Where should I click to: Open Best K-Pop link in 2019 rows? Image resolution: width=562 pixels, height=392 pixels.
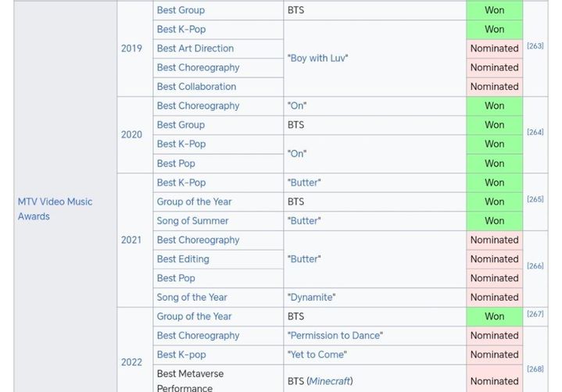click(x=181, y=30)
